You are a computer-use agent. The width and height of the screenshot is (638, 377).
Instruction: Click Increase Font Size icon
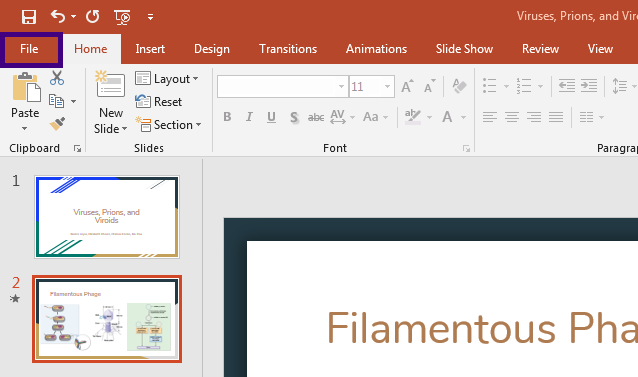click(407, 86)
